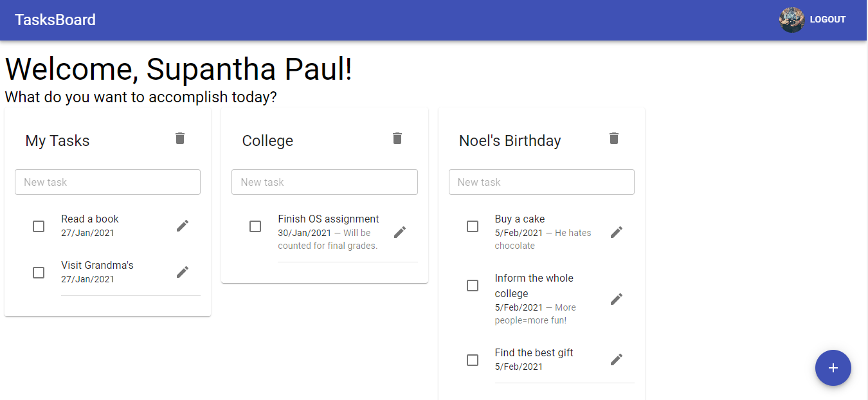Delete the My Tasks board
The image size is (868, 400).
(180, 138)
